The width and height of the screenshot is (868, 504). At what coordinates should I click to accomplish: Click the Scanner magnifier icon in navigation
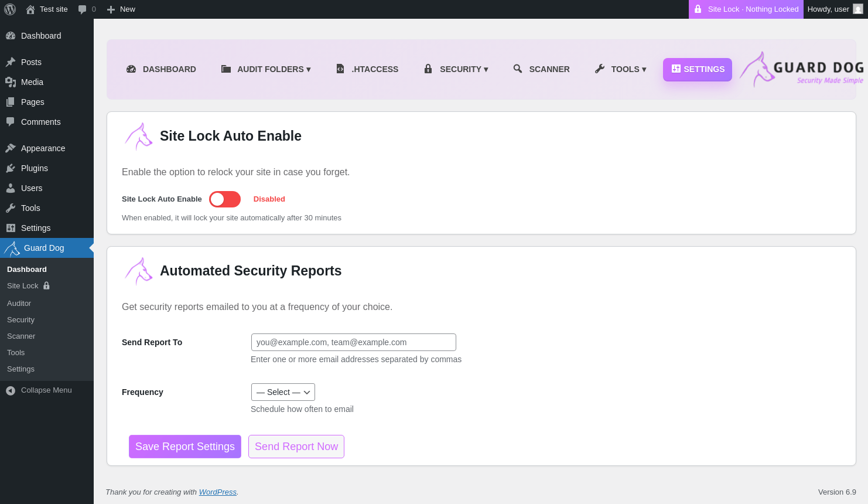point(518,69)
